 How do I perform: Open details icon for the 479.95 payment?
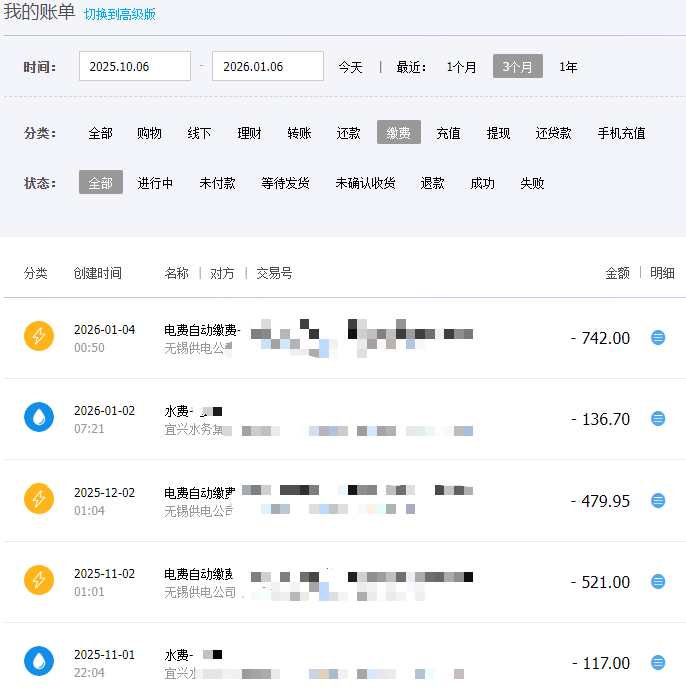[x=658, y=501]
